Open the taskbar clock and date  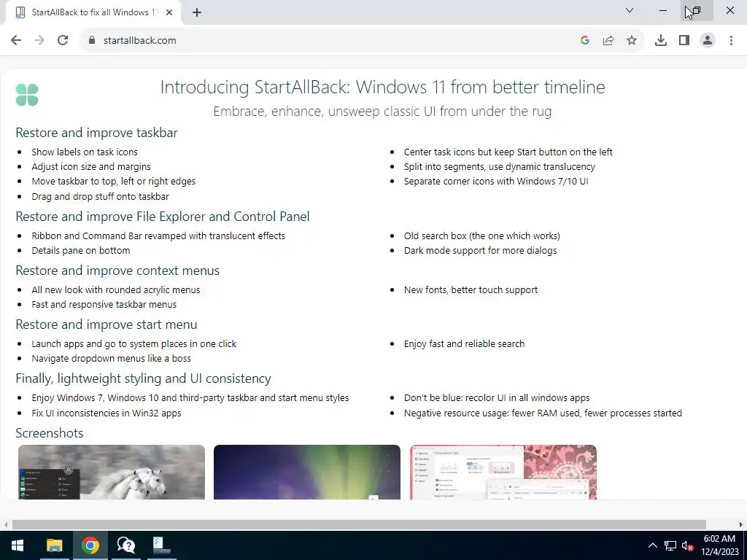pyautogui.click(x=719, y=545)
